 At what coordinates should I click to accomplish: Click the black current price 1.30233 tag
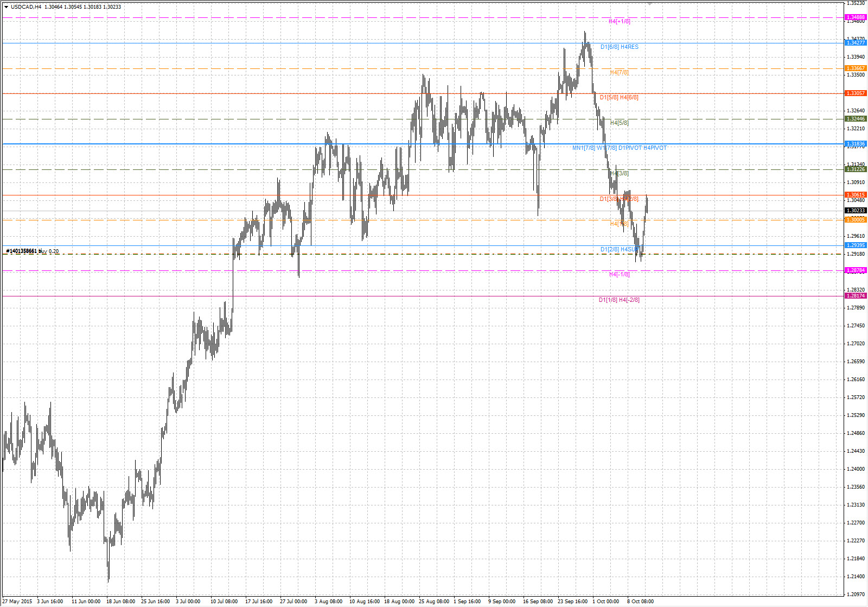click(x=856, y=211)
